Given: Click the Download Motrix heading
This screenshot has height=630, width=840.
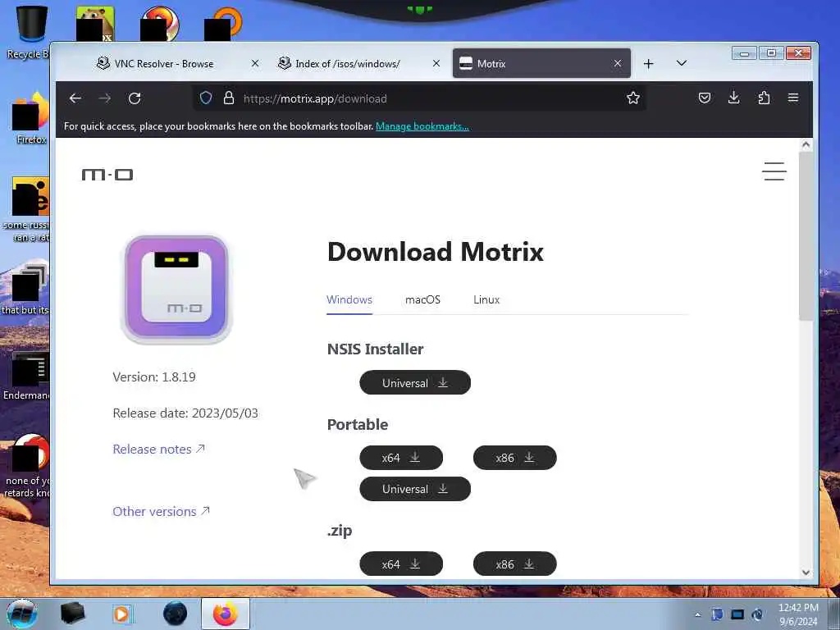Looking at the screenshot, I should [435, 252].
